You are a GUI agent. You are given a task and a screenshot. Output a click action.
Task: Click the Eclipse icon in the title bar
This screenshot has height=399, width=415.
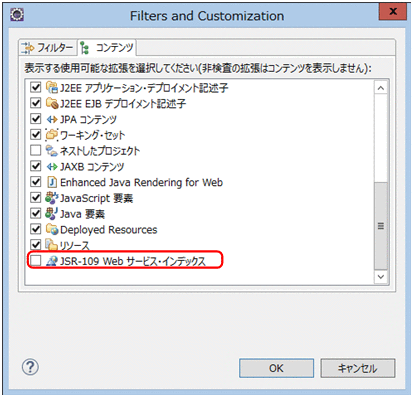(x=17, y=15)
